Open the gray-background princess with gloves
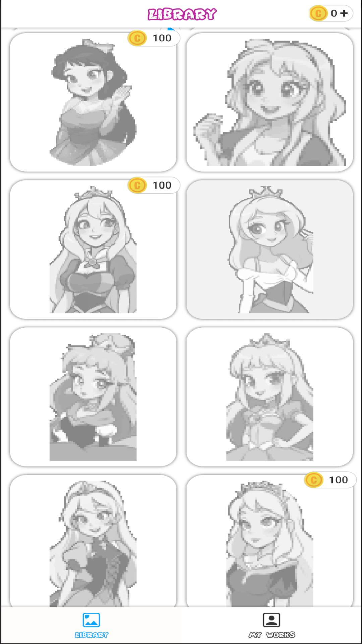This screenshot has height=644, width=362. coord(270,250)
